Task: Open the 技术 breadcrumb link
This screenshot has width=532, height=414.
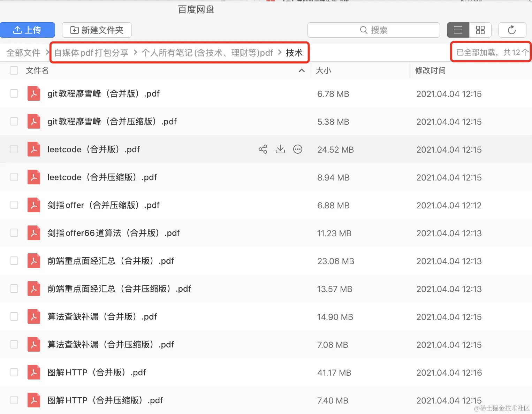Action: (294, 52)
